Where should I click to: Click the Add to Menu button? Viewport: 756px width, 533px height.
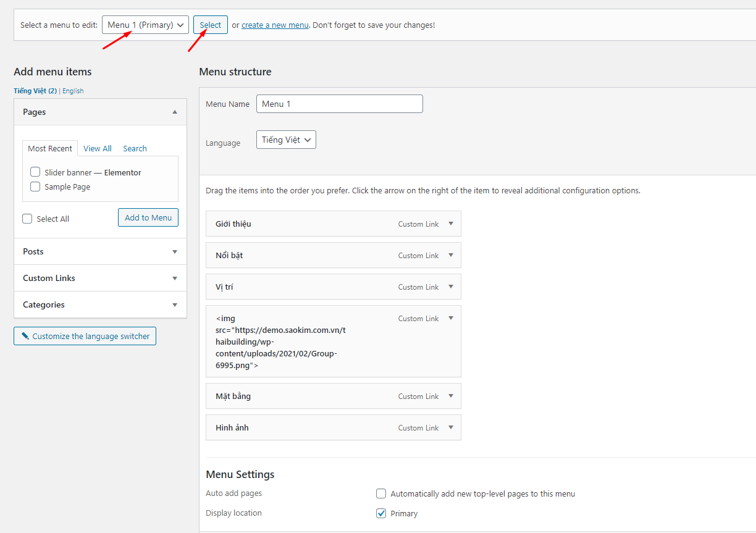[x=148, y=217]
